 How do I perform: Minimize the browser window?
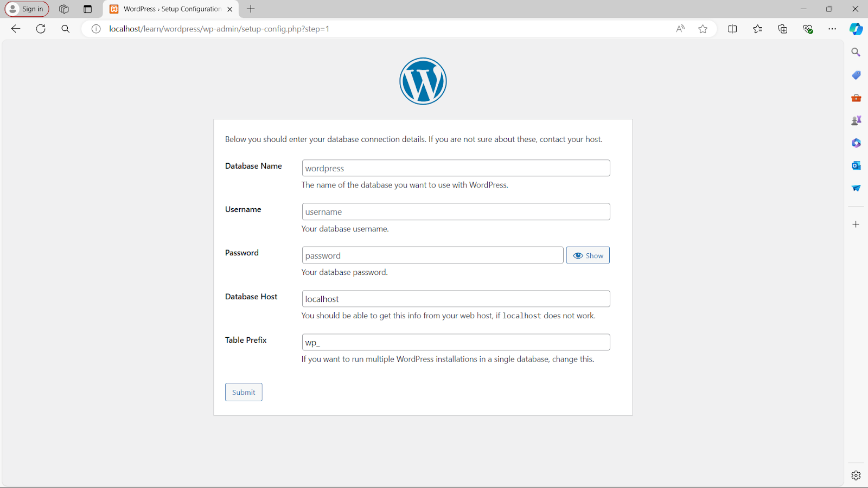point(803,9)
